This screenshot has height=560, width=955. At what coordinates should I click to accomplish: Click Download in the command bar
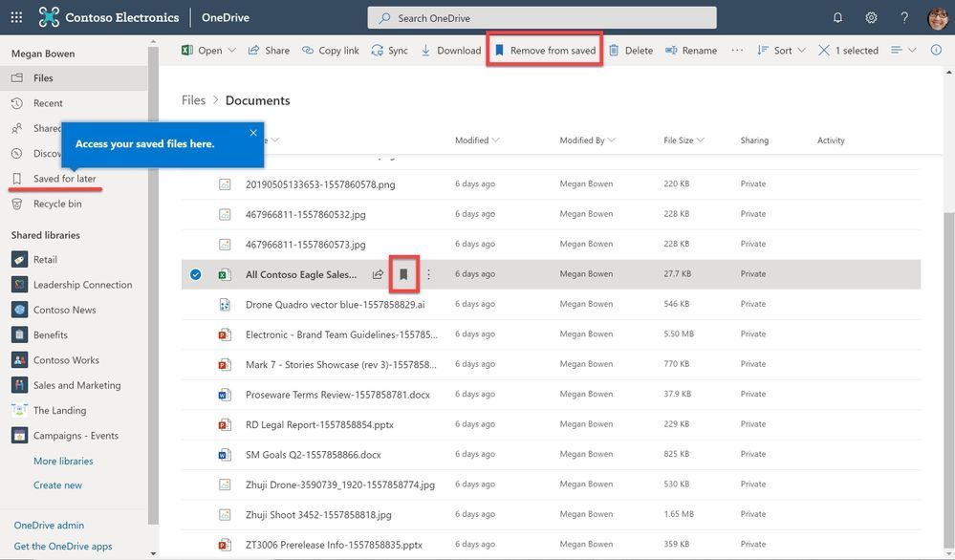451,50
